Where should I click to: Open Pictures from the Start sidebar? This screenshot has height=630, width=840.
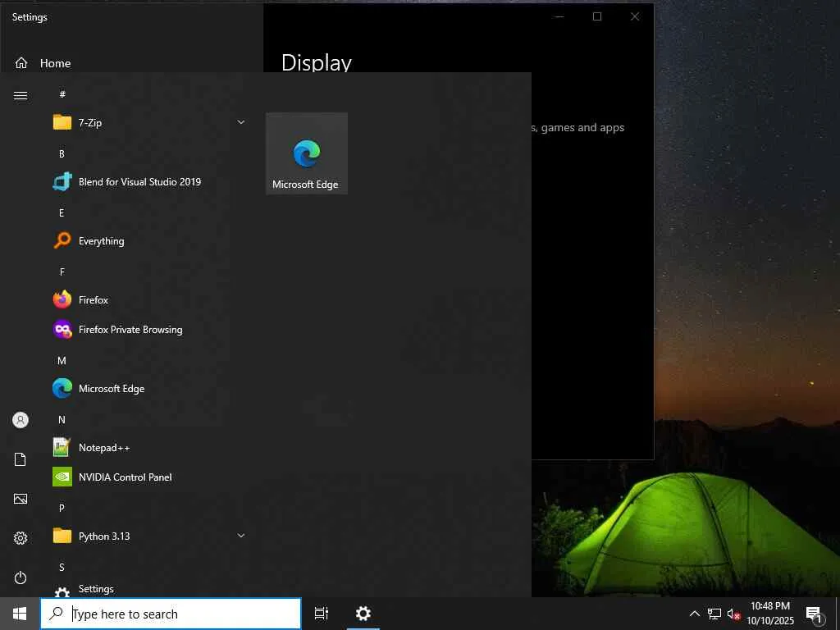point(21,500)
